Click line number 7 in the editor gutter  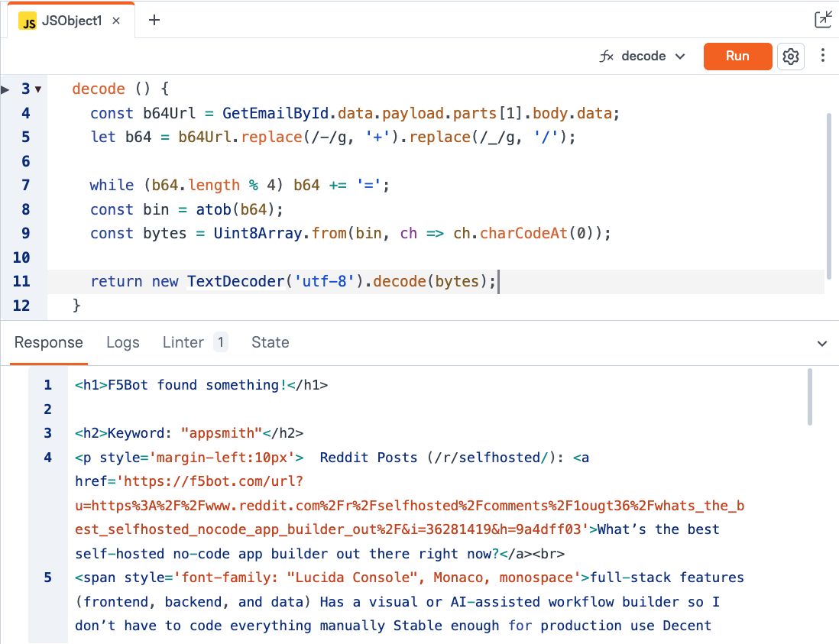click(x=25, y=185)
